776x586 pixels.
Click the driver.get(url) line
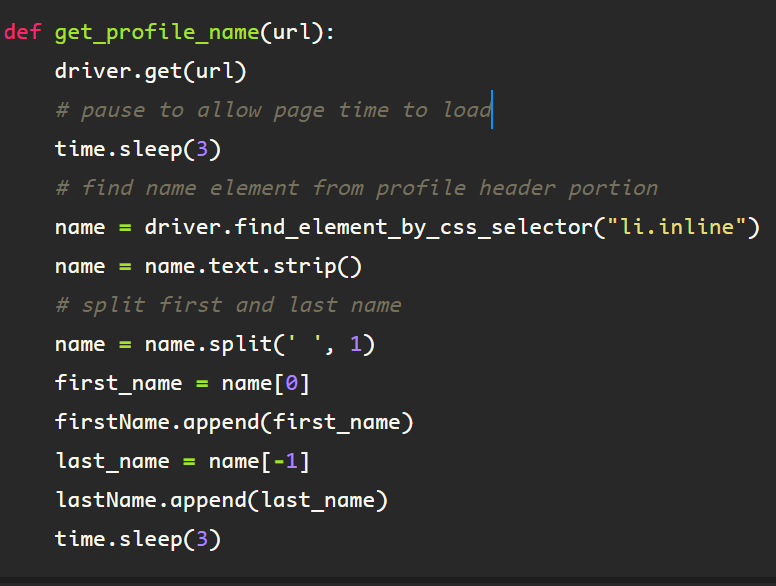[x=150, y=71]
